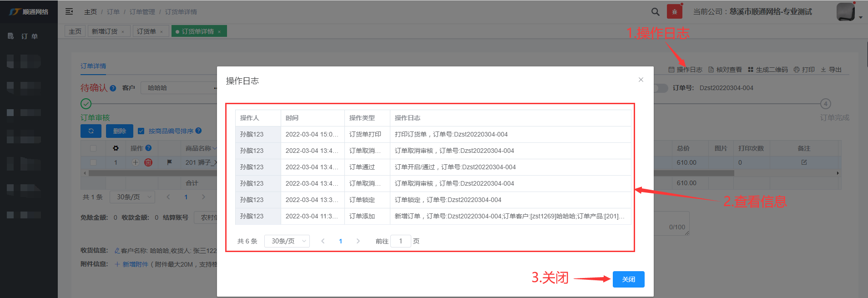Open the 30条/页 dropdown in the log dialog
The width and height of the screenshot is (868, 298).
click(287, 241)
